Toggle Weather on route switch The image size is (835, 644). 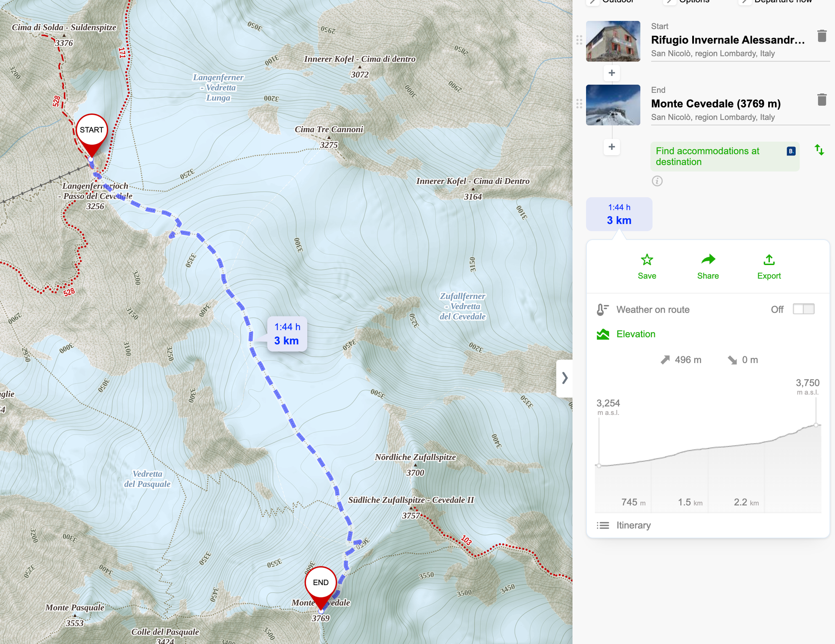point(803,309)
